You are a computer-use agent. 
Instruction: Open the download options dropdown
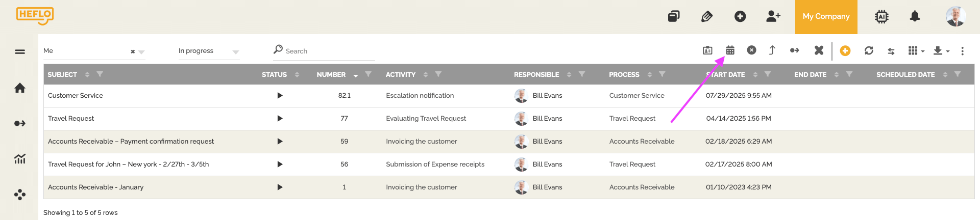(941, 50)
